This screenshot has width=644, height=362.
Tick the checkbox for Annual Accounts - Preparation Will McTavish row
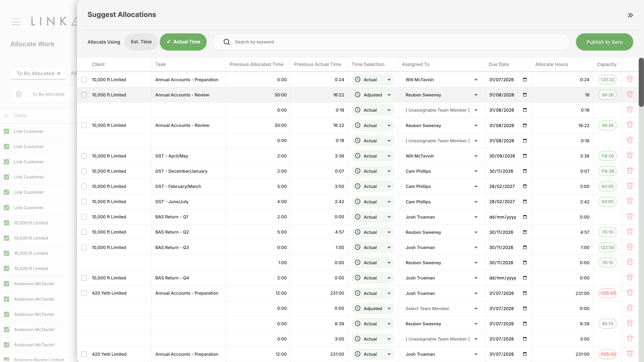point(84,79)
